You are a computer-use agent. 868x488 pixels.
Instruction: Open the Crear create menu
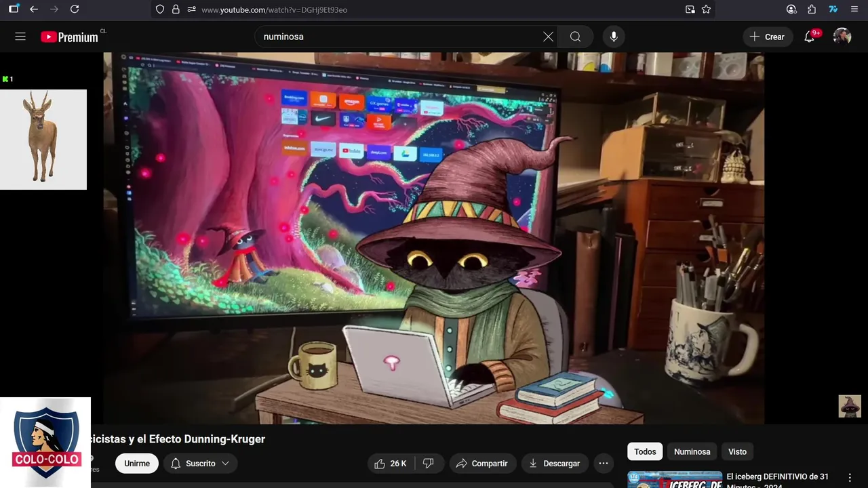pyautogui.click(x=768, y=37)
